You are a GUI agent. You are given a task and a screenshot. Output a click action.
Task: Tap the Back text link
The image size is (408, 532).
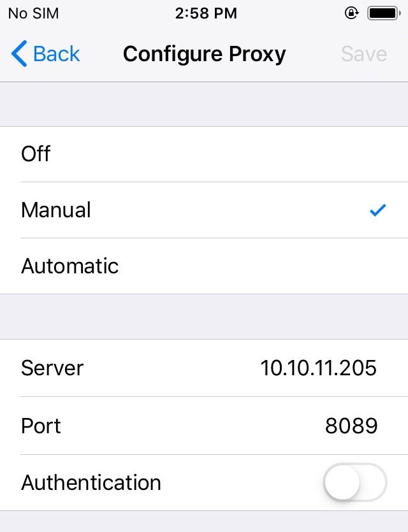click(x=56, y=54)
